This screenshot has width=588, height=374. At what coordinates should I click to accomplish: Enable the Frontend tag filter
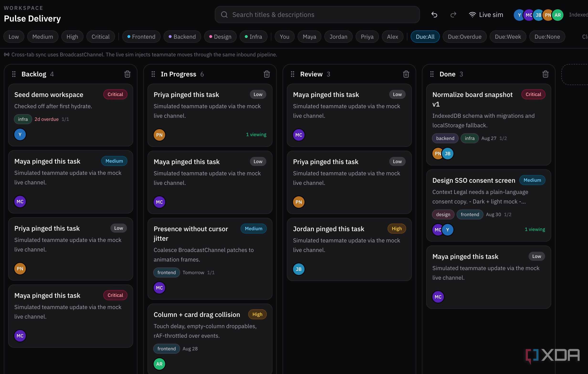[141, 37]
